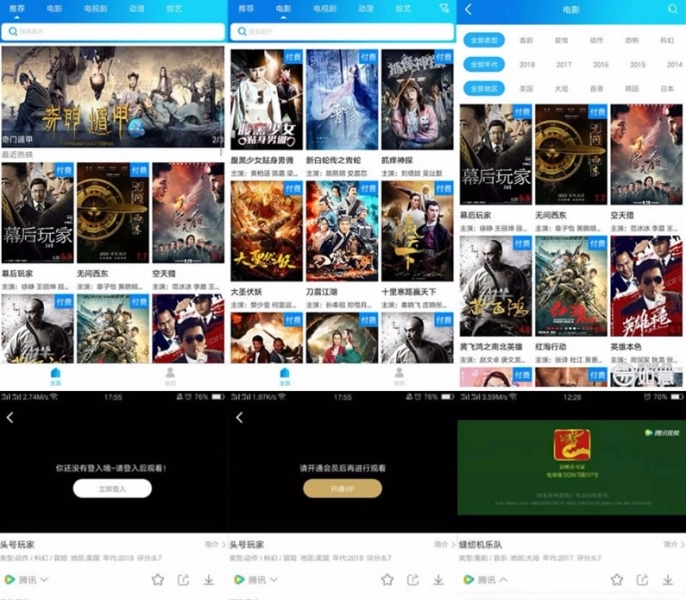Go back from the 电影 filter page

point(468,9)
